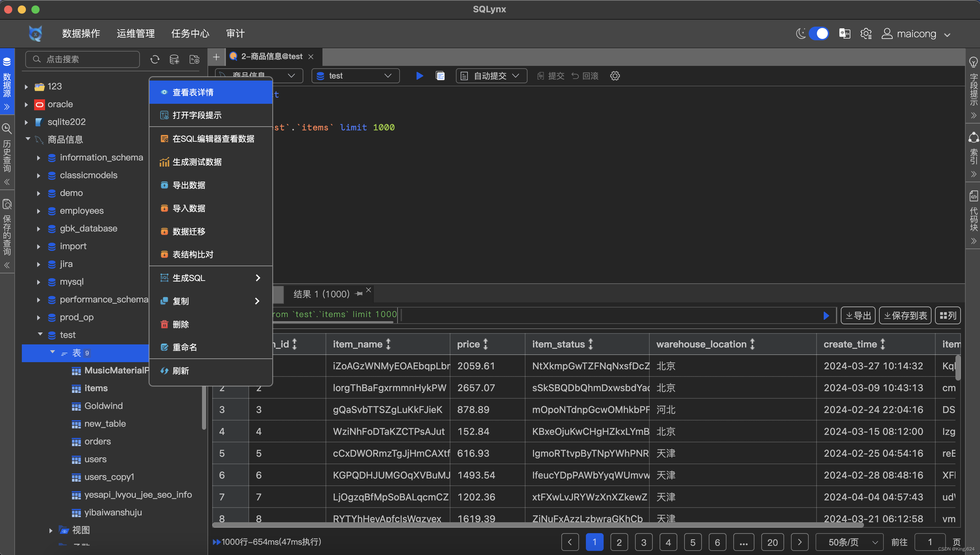Expand the classicmodels database node
The height and width of the screenshot is (555, 980).
pos(39,175)
